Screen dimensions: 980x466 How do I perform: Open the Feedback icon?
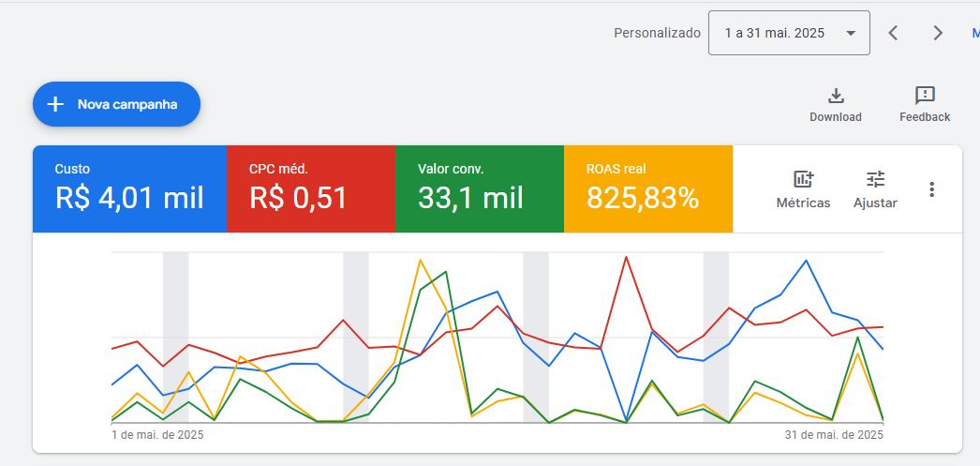925,96
